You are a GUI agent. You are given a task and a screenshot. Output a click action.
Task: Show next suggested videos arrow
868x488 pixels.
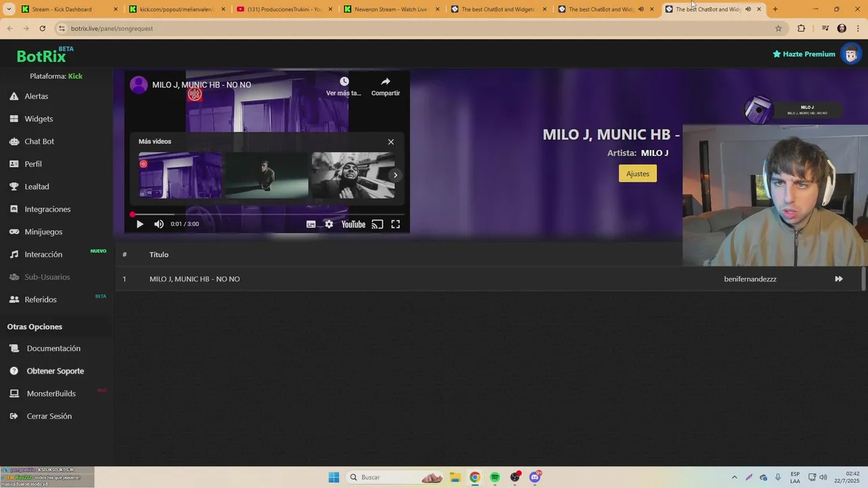coord(395,175)
